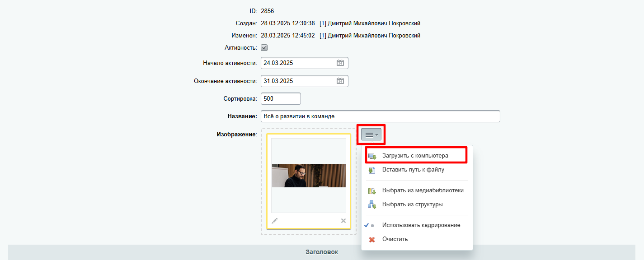The height and width of the screenshot is (260, 644).
Task: Click the медиабиблиотеки books icon
Action: (372, 190)
